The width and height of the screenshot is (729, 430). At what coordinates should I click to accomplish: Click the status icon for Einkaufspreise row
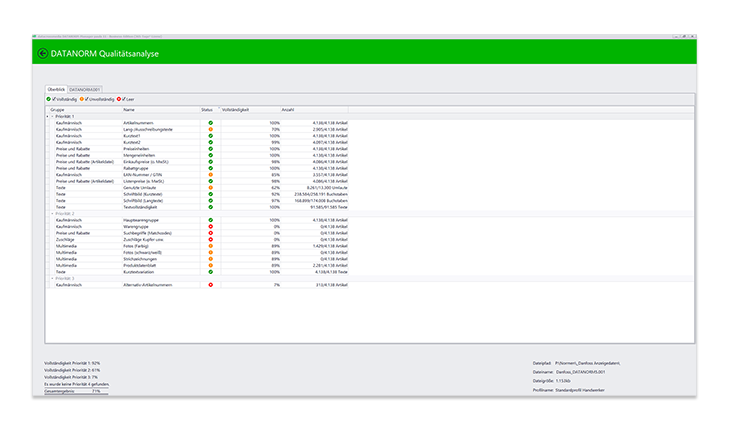(x=211, y=162)
